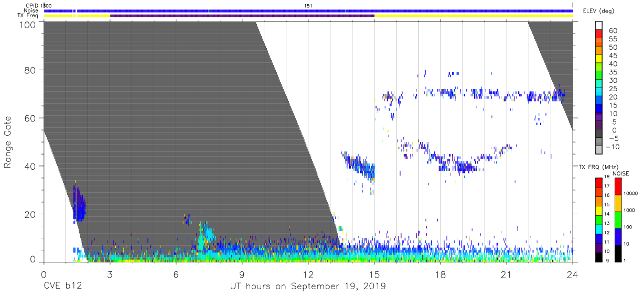This screenshot has width=644, height=297.
Task: Click the ELEV colorbar '35' label
Action: click(612, 72)
